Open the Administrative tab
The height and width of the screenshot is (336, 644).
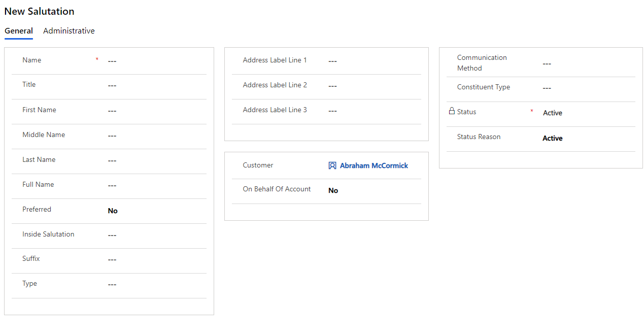coord(69,31)
